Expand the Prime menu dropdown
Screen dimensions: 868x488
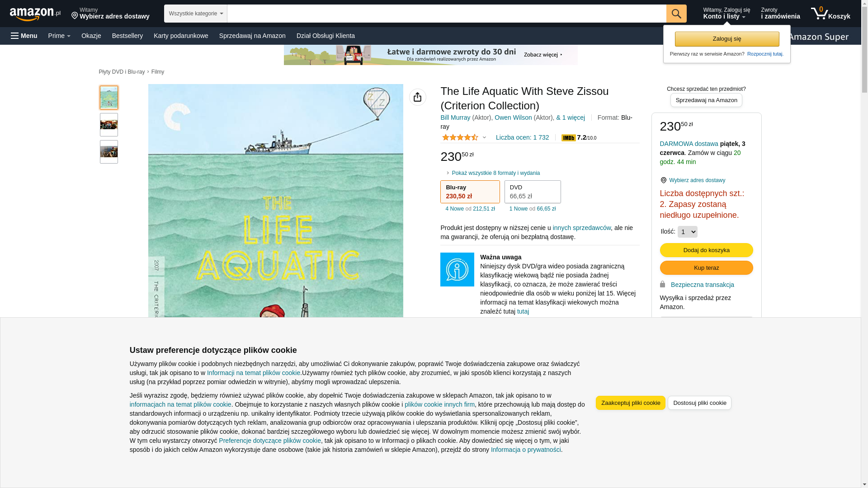59,36
